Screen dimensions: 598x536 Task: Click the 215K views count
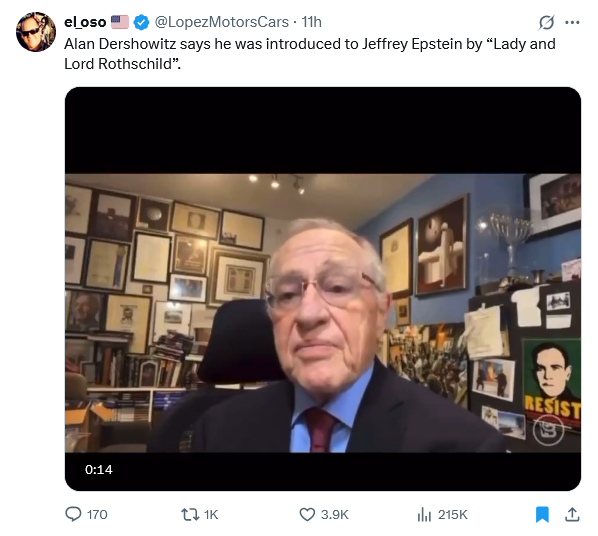coord(452,515)
